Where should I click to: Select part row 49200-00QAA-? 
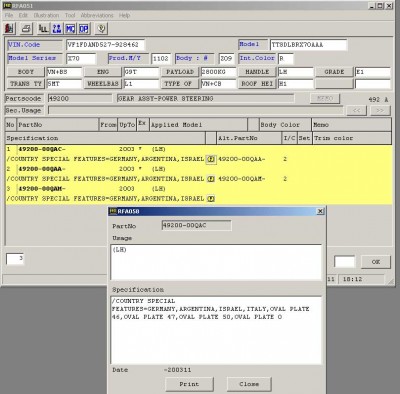point(198,169)
